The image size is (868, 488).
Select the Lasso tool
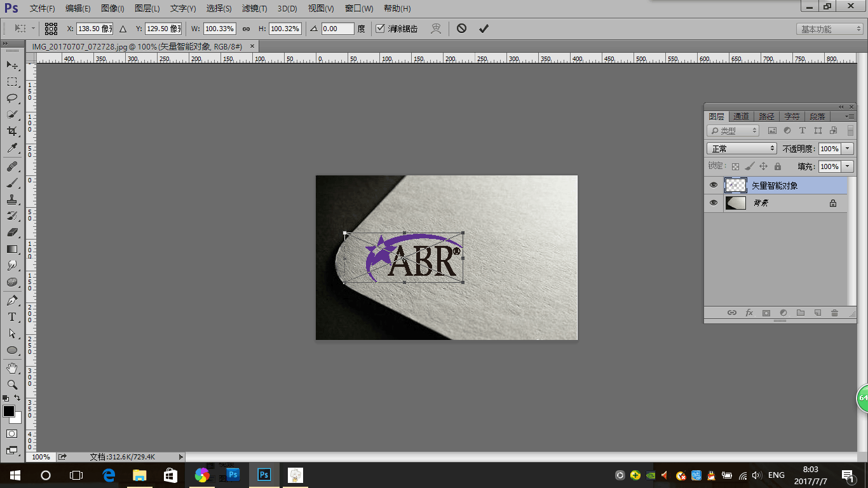point(12,98)
